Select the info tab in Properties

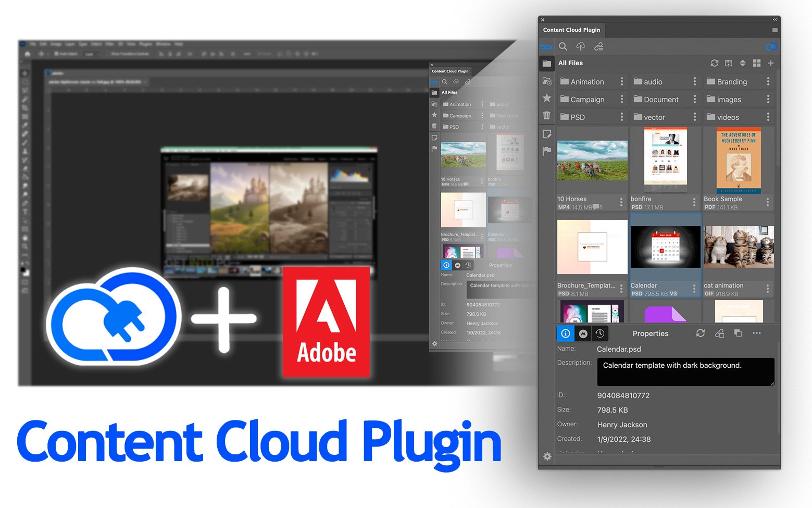(x=566, y=333)
